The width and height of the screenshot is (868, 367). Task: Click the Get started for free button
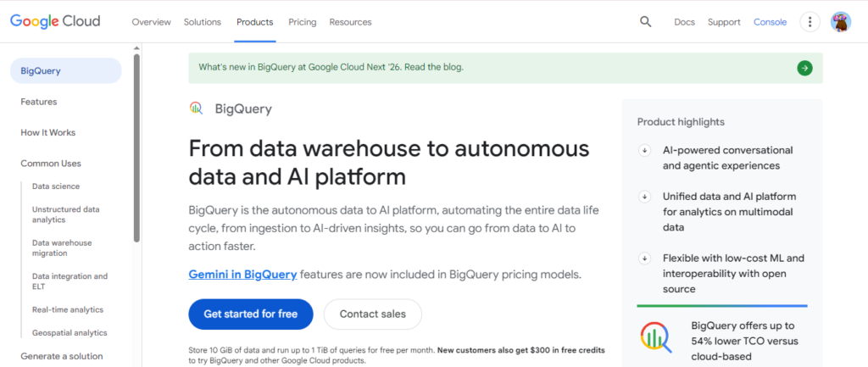tap(251, 314)
